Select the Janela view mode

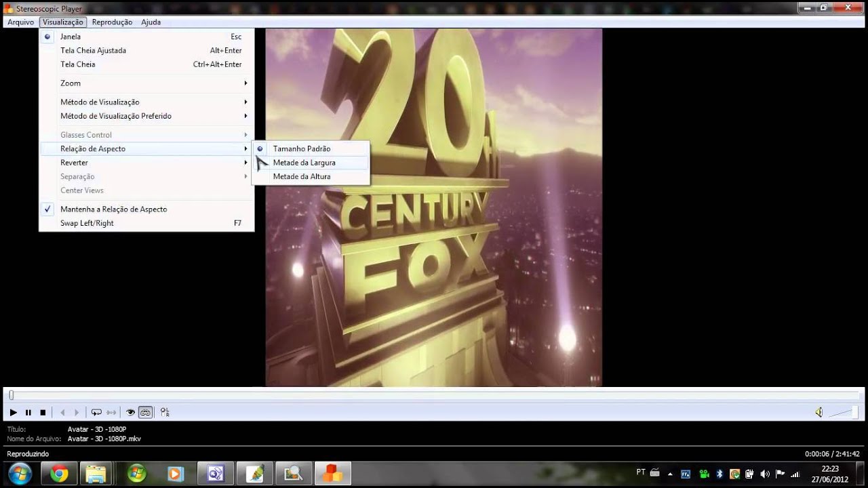coord(146,37)
